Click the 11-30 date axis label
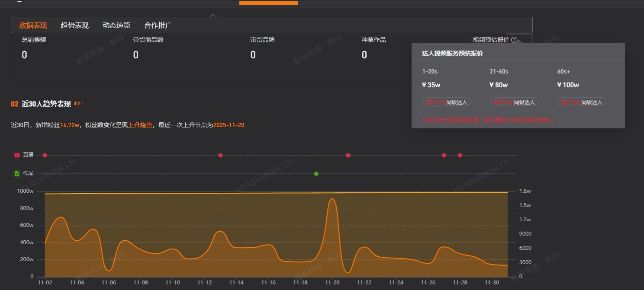Screen dimensions: 644x290 click(492, 283)
